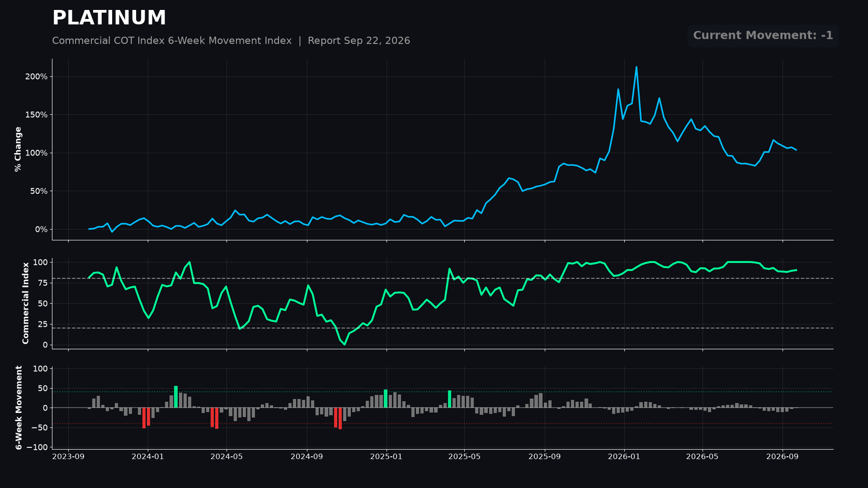Screen dimensions: 868x488
Task: Click the 2023-09 date tick label
Action: tap(68, 457)
